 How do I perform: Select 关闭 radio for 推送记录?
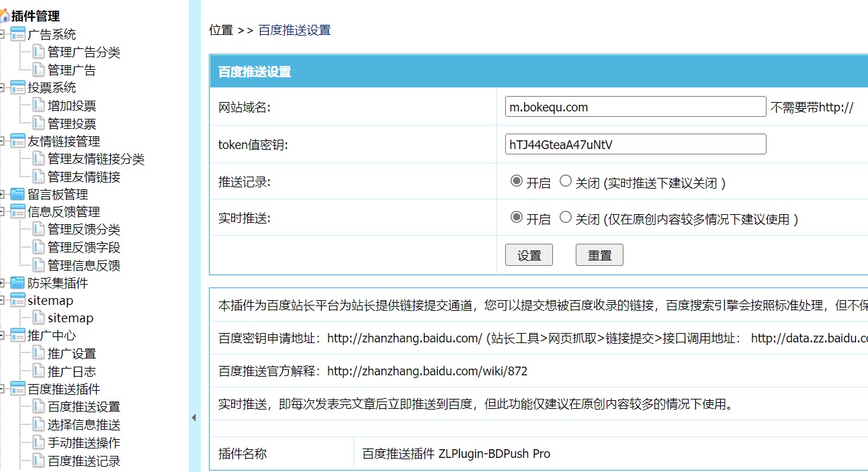click(566, 181)
